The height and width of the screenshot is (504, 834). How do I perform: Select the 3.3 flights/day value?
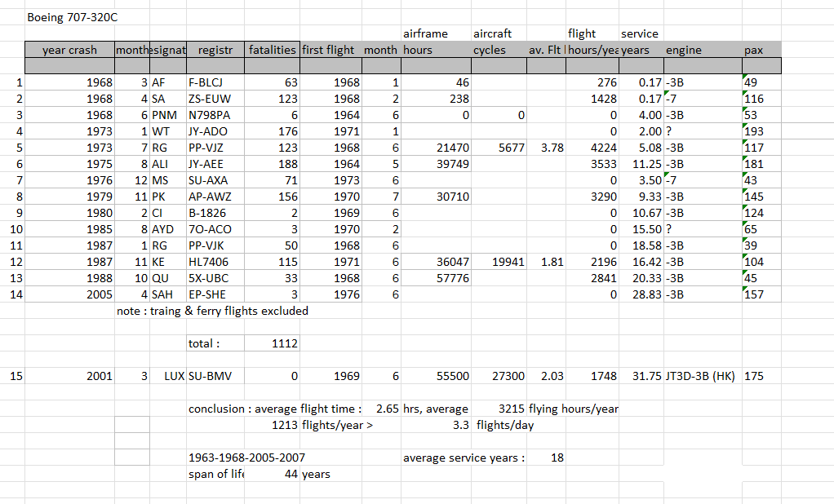coord(436,426)
